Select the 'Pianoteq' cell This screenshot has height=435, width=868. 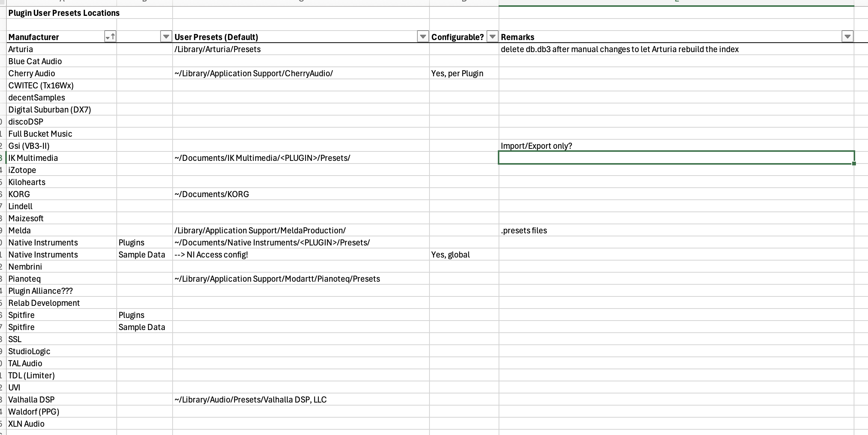(x=62, y=279)
